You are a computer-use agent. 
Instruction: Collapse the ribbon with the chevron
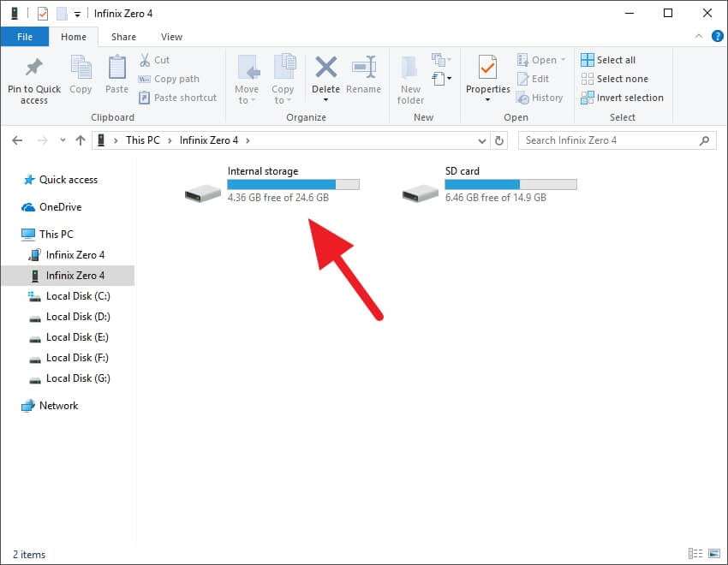coord(699,36)
